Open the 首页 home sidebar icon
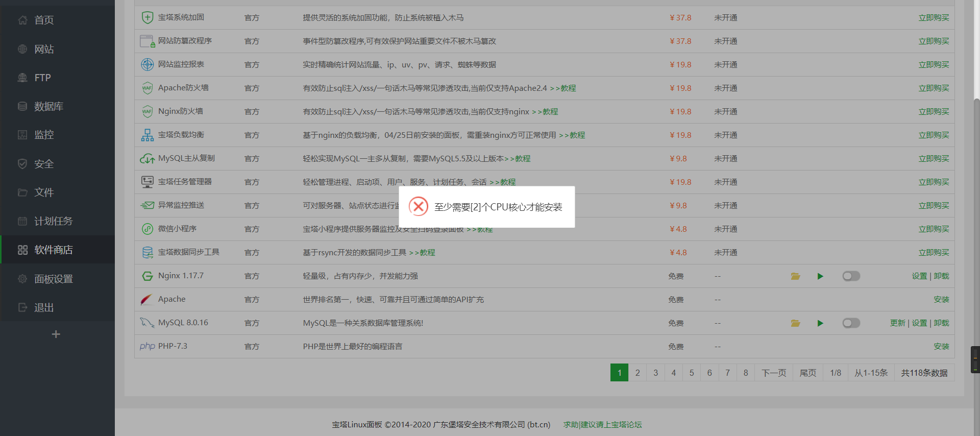 (x=22, y=20)
